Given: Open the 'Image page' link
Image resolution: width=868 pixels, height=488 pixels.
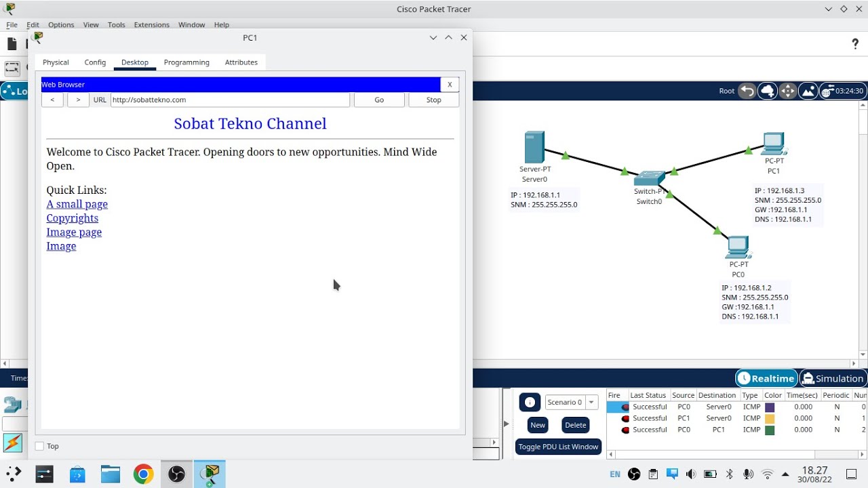Looking at the screenshot, I should (x=74, y=232).
